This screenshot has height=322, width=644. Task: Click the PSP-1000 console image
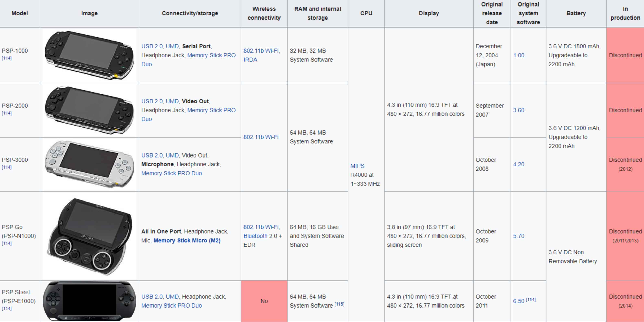point(89,55)
